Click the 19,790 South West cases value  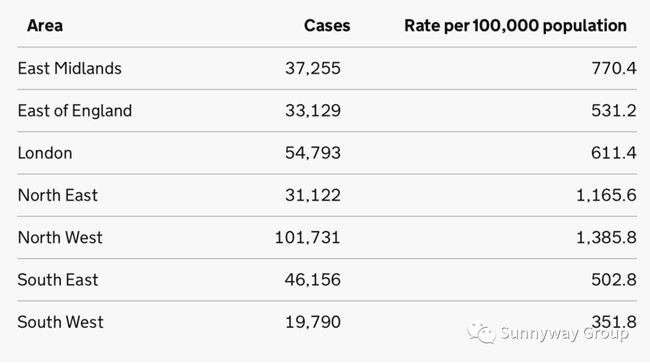tap(313, 322)
